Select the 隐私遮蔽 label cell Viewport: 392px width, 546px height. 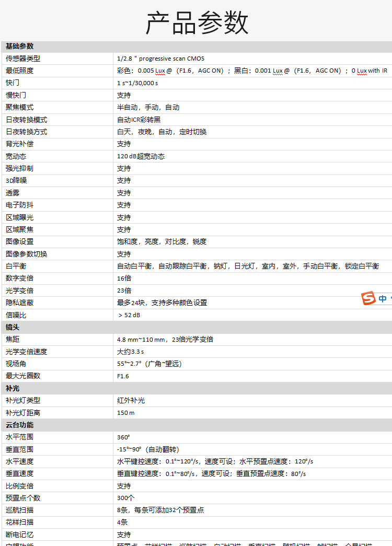coord(19,303)
